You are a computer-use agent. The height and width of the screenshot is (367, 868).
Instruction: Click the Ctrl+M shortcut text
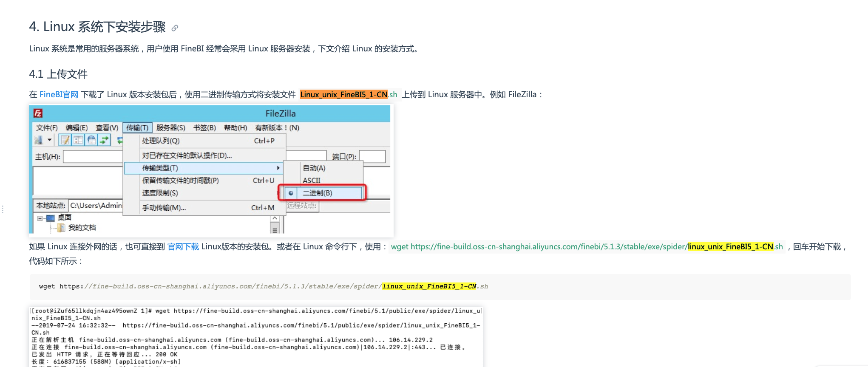coord(263,208)
